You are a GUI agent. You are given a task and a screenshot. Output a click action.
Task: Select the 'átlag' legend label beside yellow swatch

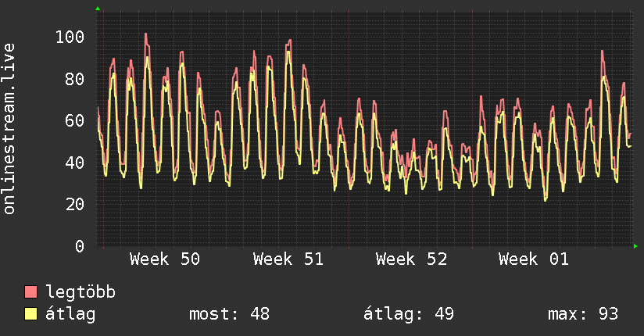(x=70, y=314)
